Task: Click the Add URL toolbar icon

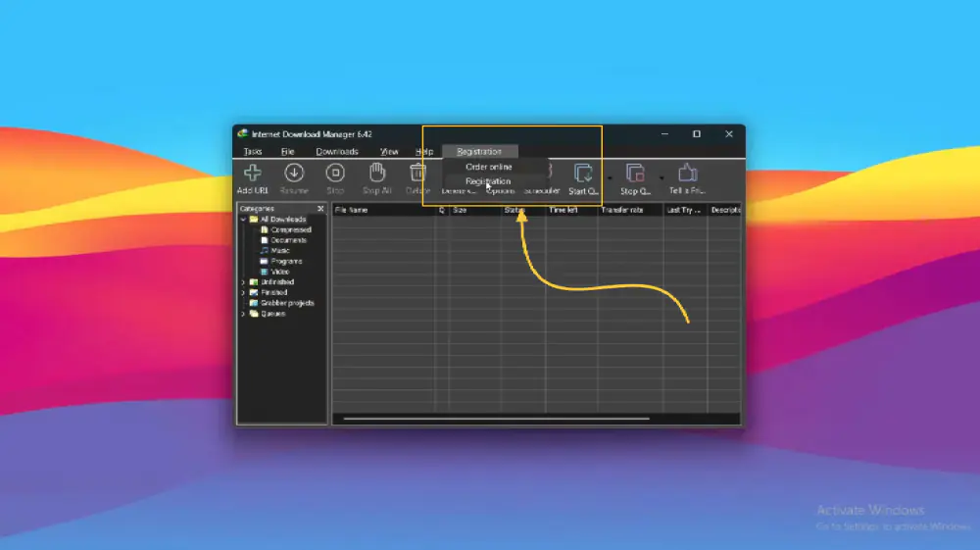Action: pyautogui.click(x=252, y=174)
